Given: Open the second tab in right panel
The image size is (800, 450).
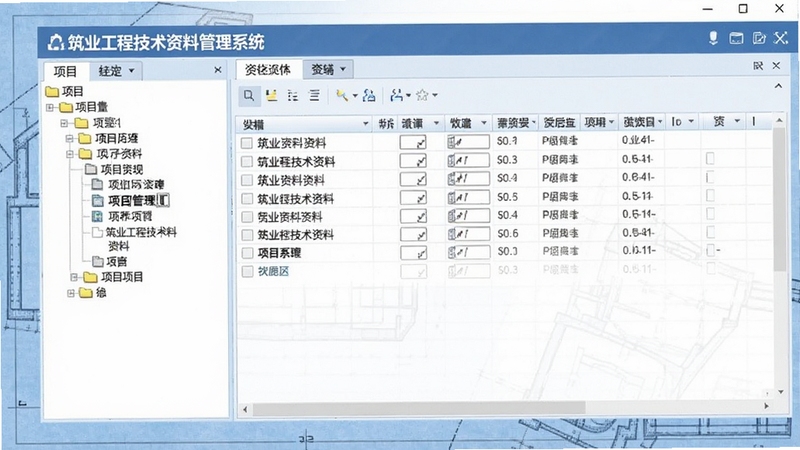Looking at the screenshot, I should pyautogui.click(x=328, y=69).
